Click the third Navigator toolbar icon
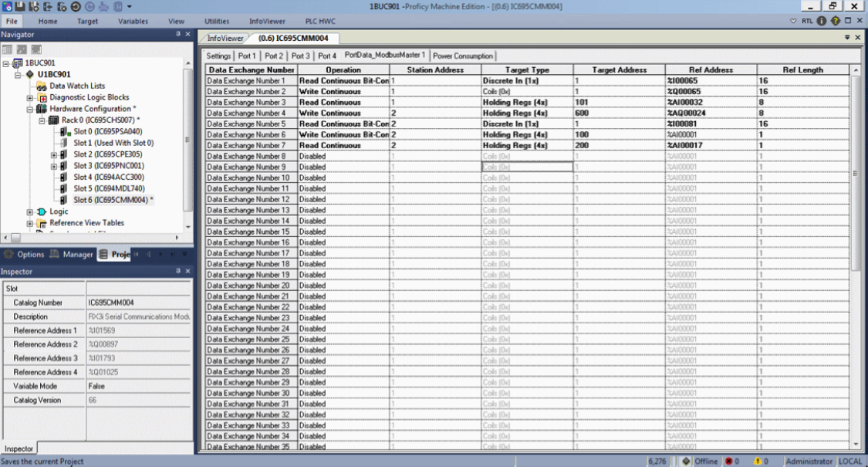 [36, 49]
